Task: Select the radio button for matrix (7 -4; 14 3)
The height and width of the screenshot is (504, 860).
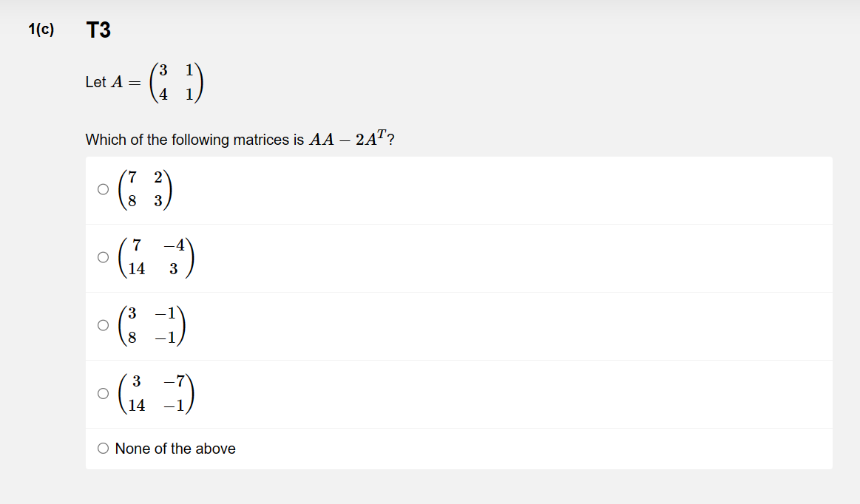Action: click(103, 258)
